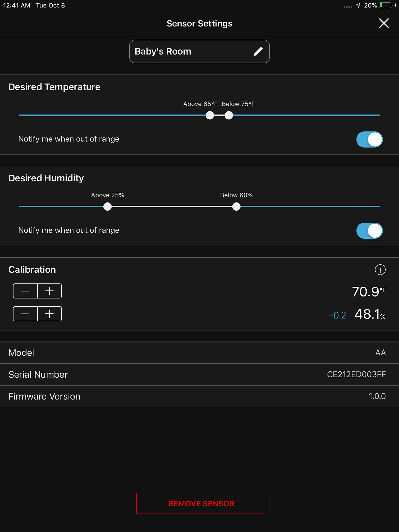Select the Serial Number row
This screenshot has width=399, height=532.
(199, 374)
